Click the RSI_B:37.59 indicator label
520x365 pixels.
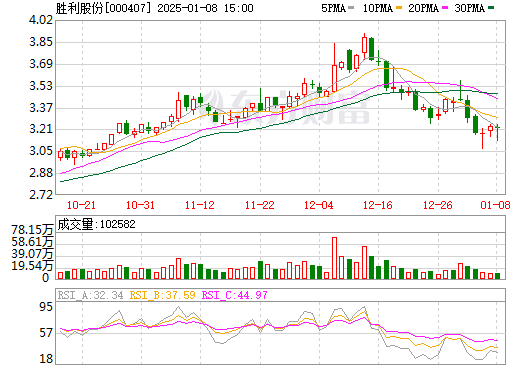click(162, 295)
